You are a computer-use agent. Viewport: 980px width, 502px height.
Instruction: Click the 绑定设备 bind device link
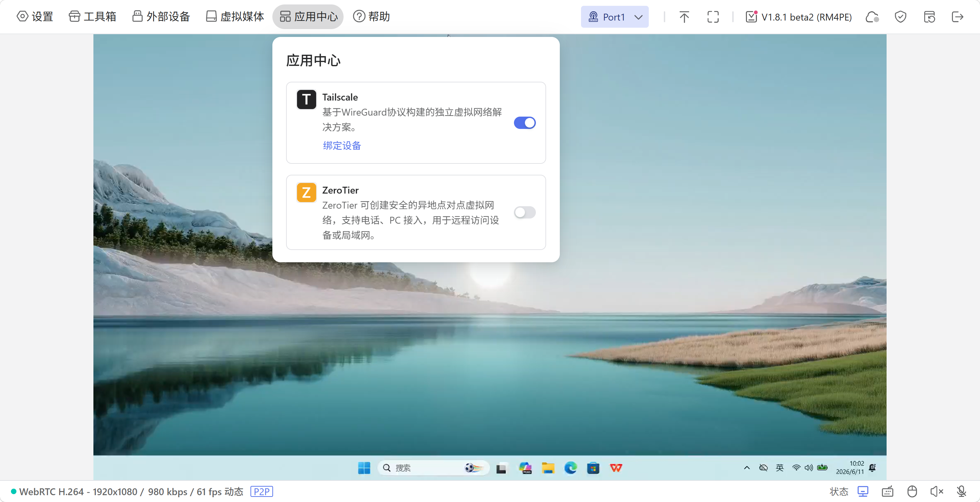[341, 146]
